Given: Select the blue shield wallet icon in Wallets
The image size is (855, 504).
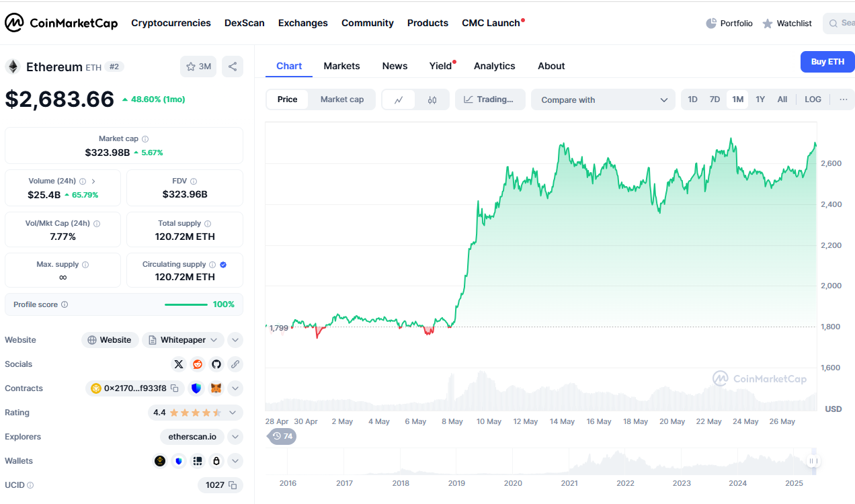Looking at the screenshot, I should (179, 461).
